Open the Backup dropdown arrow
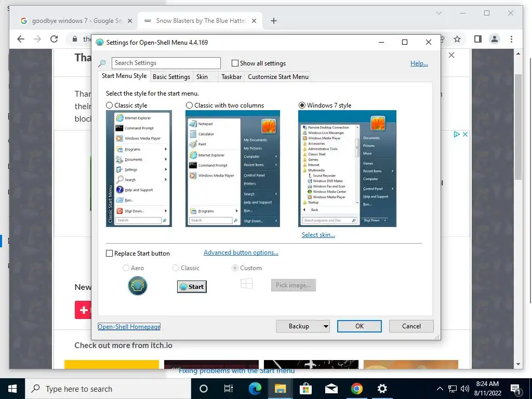This screenshot has height=399, width=532. pos(326,326)
